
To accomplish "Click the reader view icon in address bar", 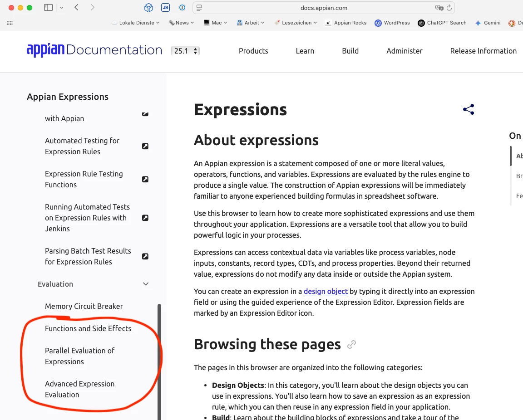I will (199, 7).
